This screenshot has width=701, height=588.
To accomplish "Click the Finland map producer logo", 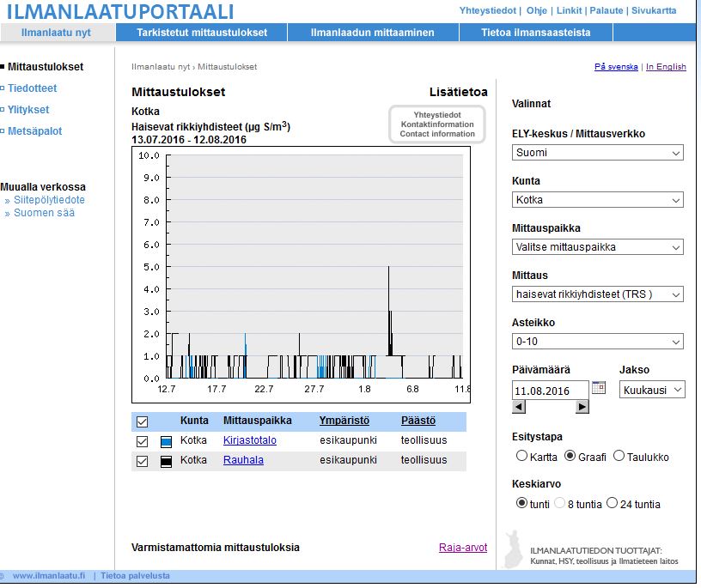I will click(x=514, y=549).
